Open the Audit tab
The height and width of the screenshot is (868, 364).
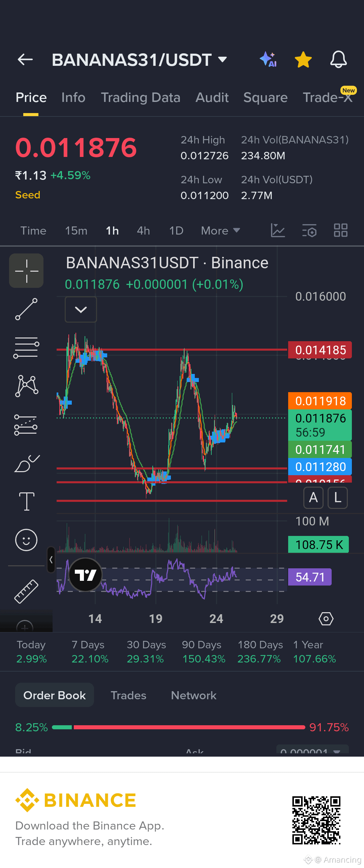[212, 98]
